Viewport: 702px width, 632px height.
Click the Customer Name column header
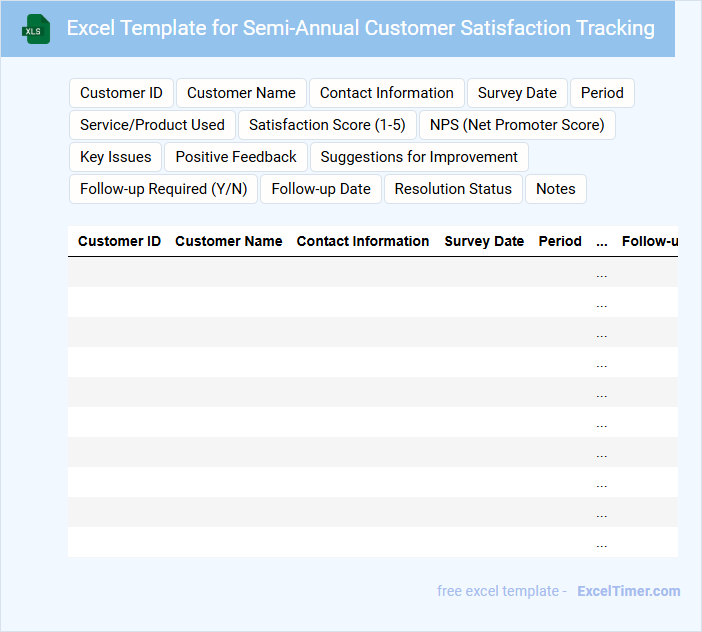pos(228,241)
